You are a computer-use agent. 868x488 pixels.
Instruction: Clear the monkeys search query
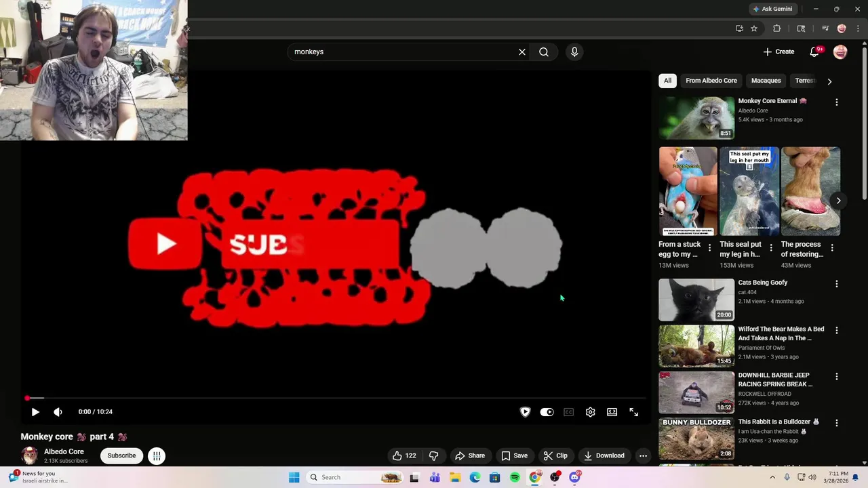pos(522,52)
